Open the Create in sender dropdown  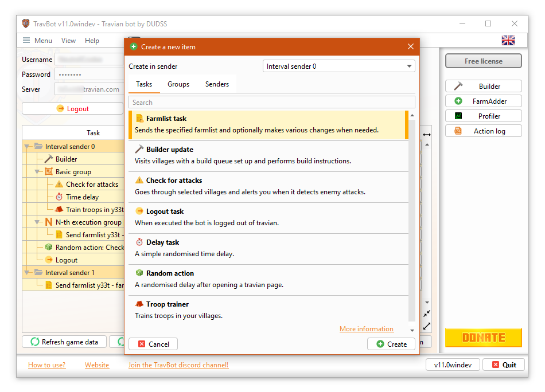[x=339, y=66]
